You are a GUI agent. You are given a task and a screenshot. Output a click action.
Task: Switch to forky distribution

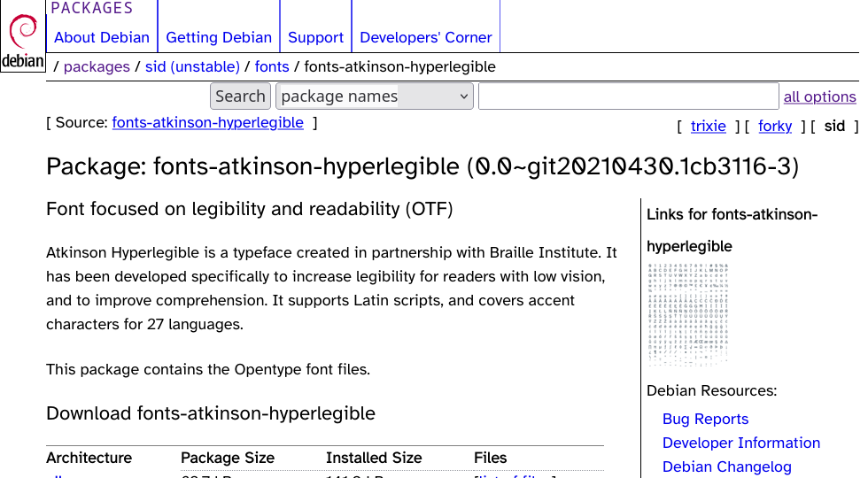tap(775, 126)
